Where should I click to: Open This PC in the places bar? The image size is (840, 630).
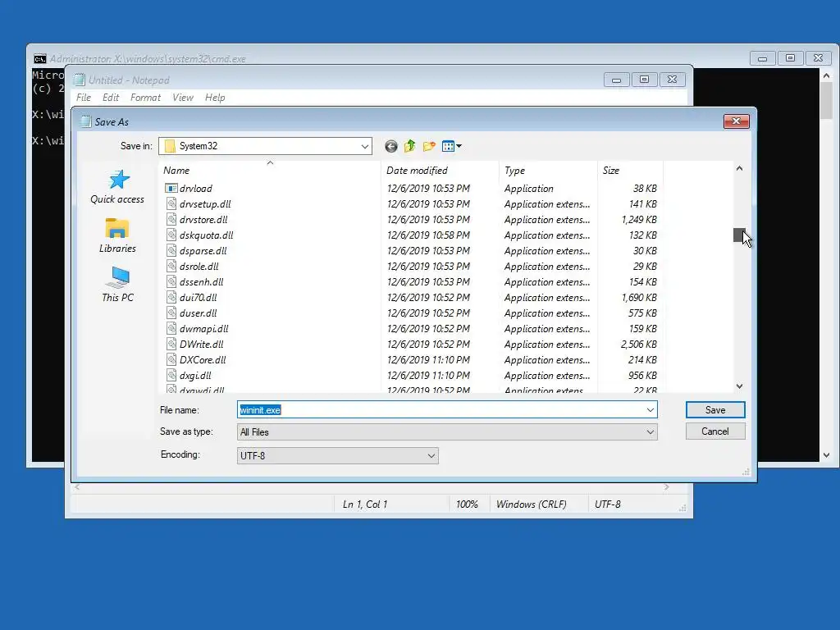click(118, 285)
